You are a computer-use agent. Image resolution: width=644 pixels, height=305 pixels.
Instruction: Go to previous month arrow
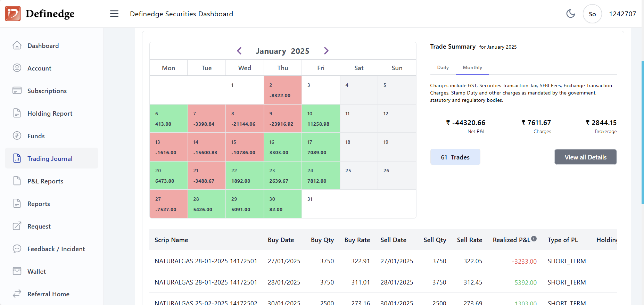(x=239, y=51)
